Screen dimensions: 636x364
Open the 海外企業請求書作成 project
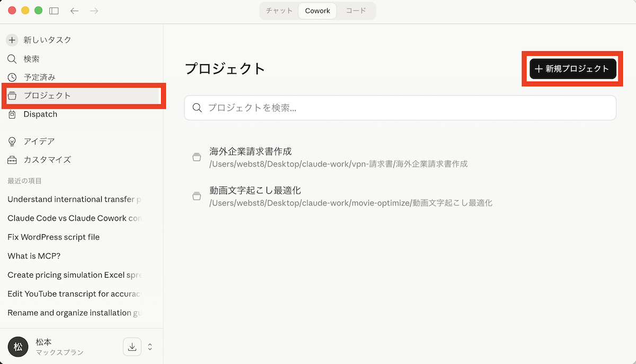coord(251,152)
